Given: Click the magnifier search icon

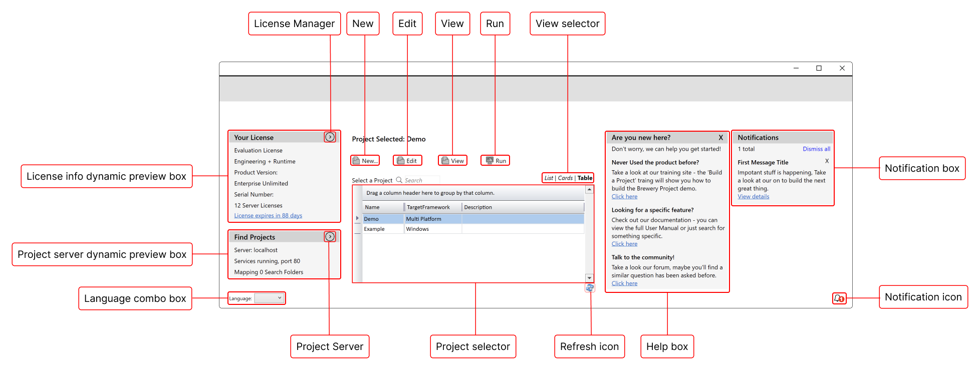Looking at the screenshot, I should (x=399, y=180).
